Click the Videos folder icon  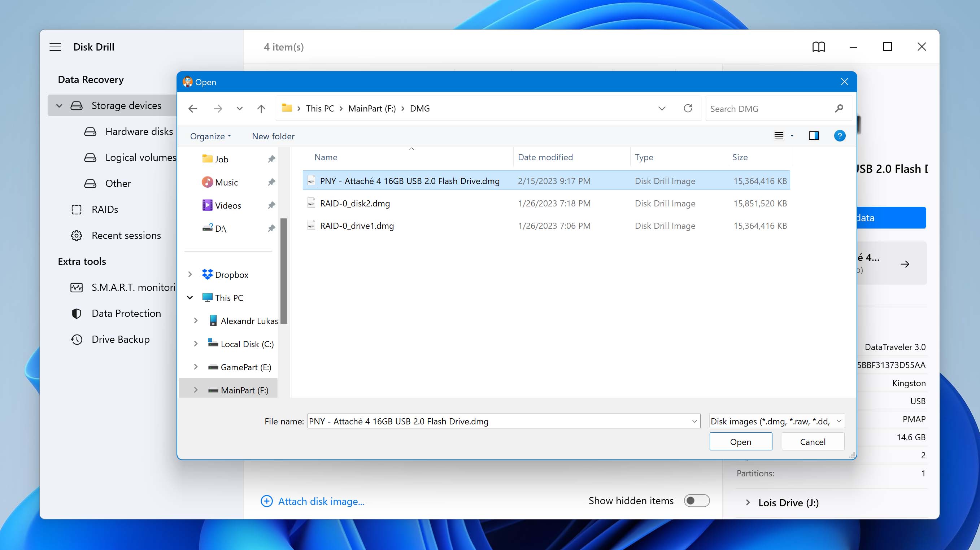coord(207,205)
